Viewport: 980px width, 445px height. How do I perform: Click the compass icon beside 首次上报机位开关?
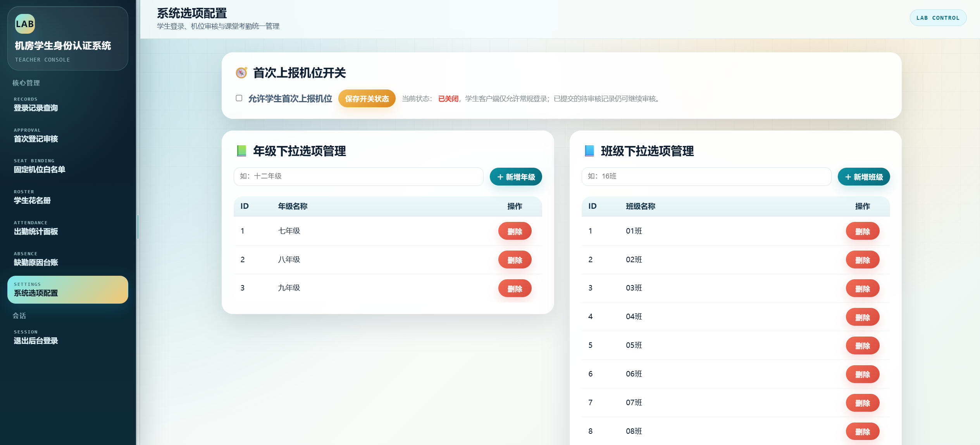(x=241, y=72)
